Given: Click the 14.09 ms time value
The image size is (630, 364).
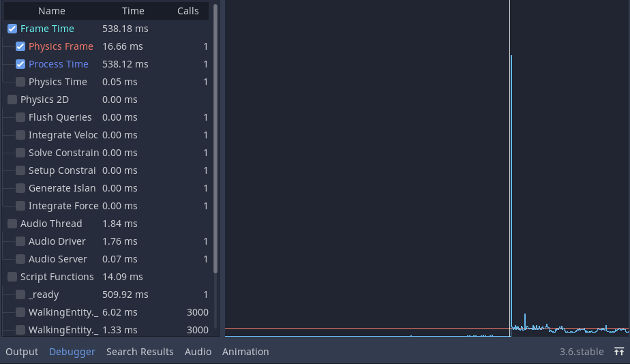Looking at the screenshot, I should point(122,277).
